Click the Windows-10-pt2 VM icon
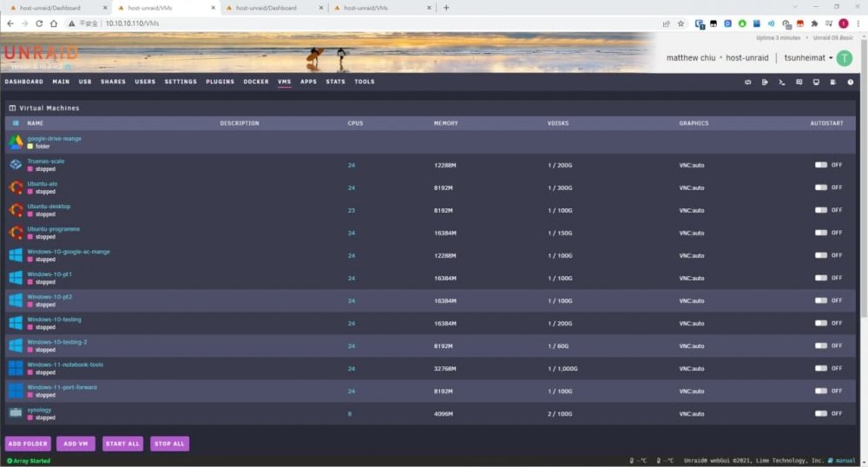The image size is (868, 467). (x=16, y=300)
